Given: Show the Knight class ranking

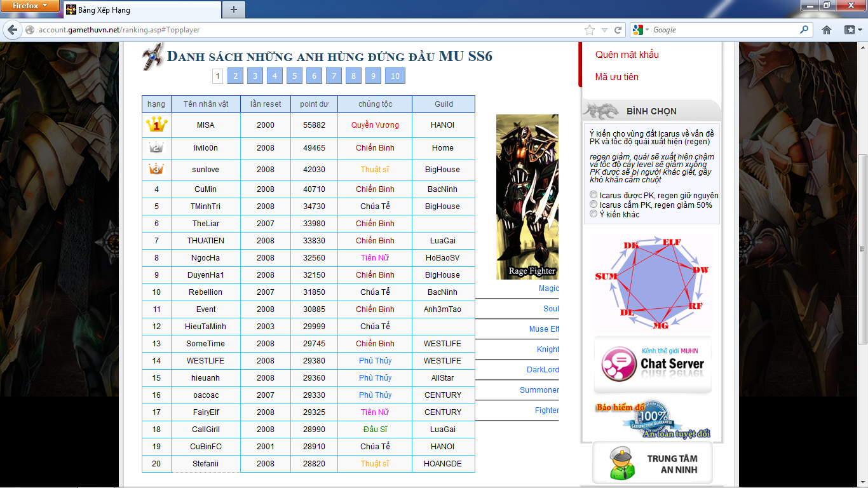Looking at the screenshot, I should pyautogui.click(x=548, y=349).
